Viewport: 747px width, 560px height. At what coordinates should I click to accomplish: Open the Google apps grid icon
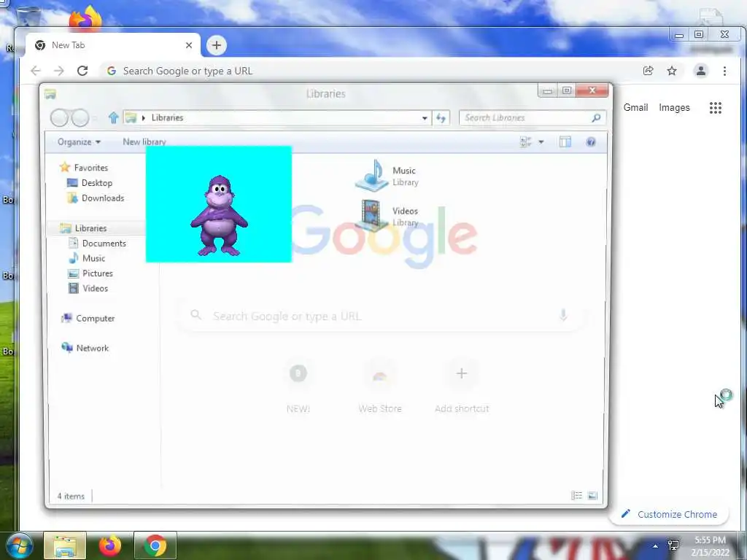715,108
